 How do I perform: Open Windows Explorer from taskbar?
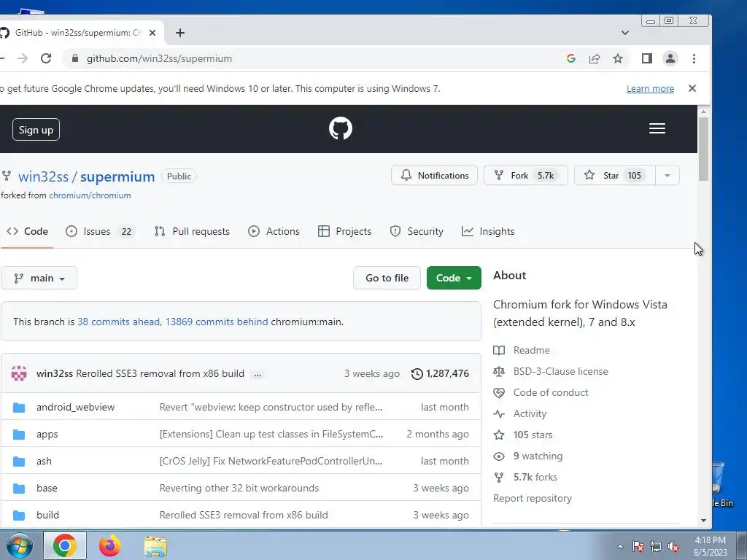coord(155,546)
